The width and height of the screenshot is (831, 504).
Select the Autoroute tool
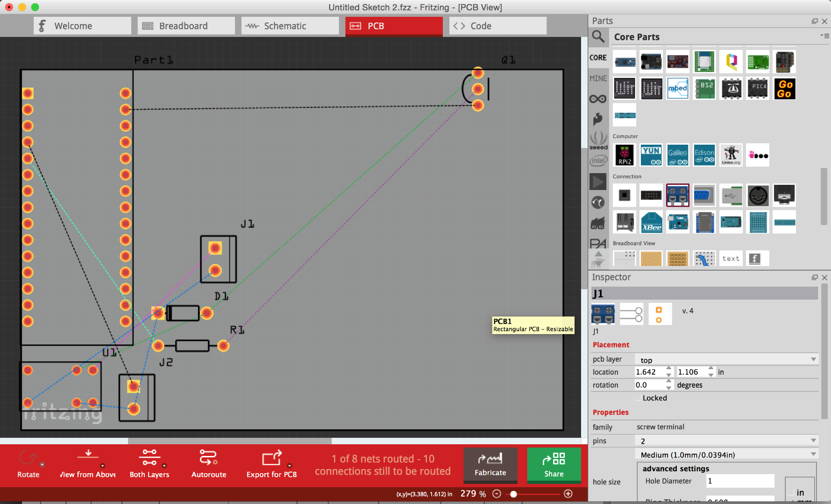click(x=208, y=463)
